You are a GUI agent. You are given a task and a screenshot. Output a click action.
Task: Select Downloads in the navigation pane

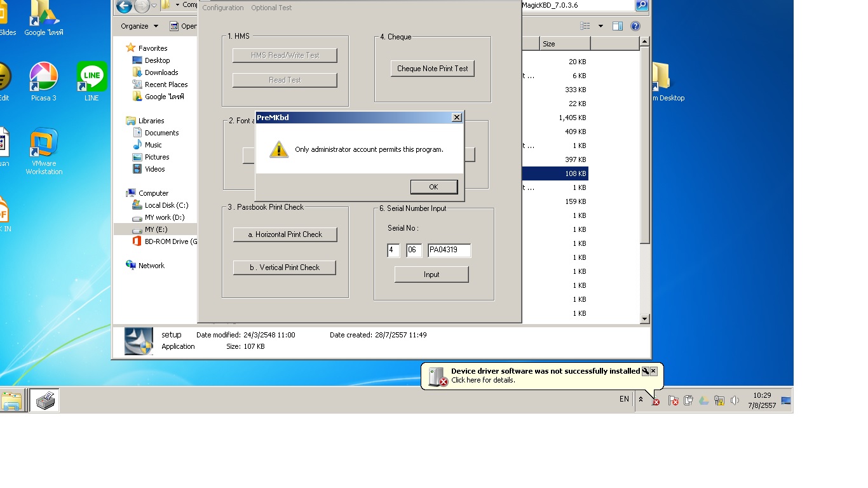pos(161,72)
